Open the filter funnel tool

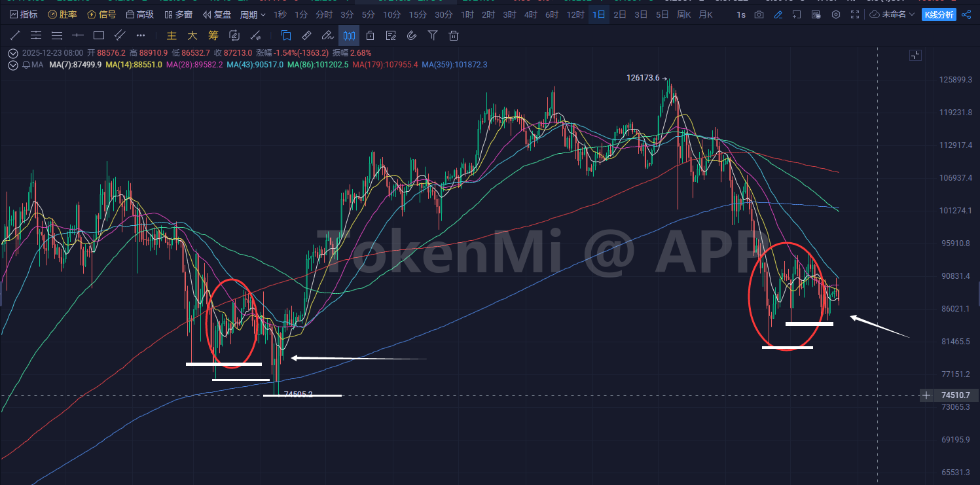click(x=433, y=35)
